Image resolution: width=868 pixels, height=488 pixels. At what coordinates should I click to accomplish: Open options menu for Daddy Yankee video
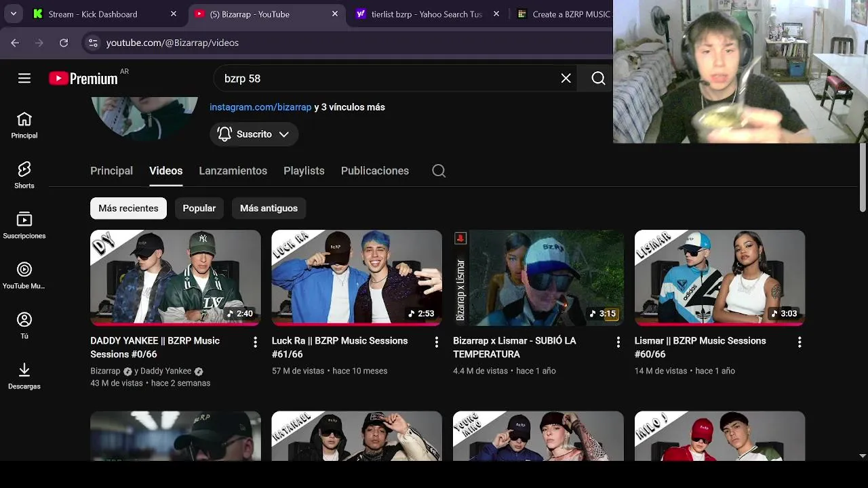[x=255, y=342]
